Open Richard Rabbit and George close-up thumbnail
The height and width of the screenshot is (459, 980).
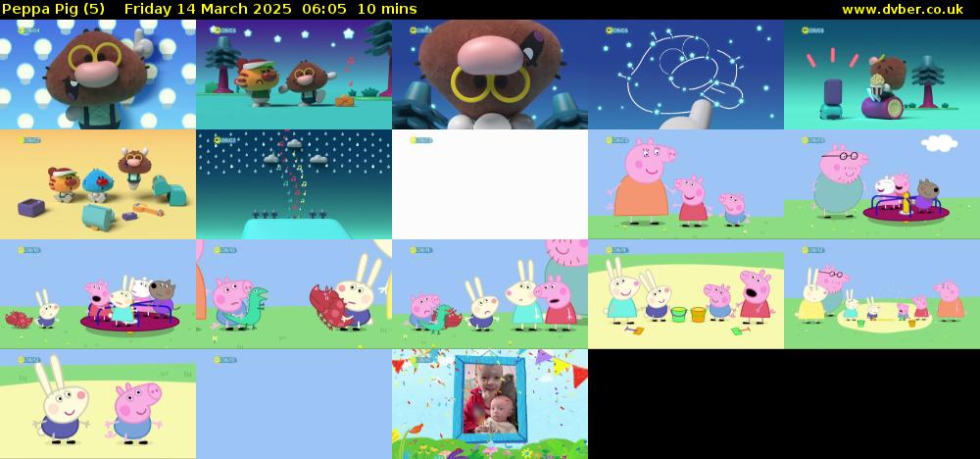[x=98, y=404]
